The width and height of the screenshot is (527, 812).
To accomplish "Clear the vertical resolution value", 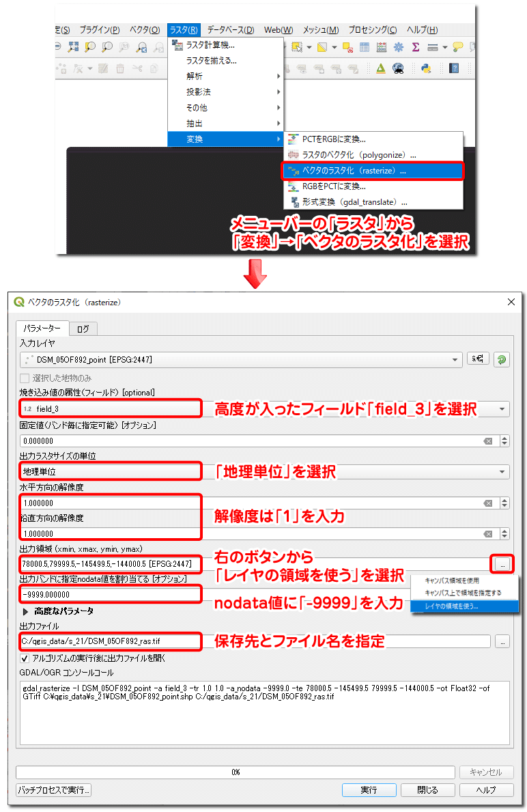I will pyautogui.click(x=487, y=534).
